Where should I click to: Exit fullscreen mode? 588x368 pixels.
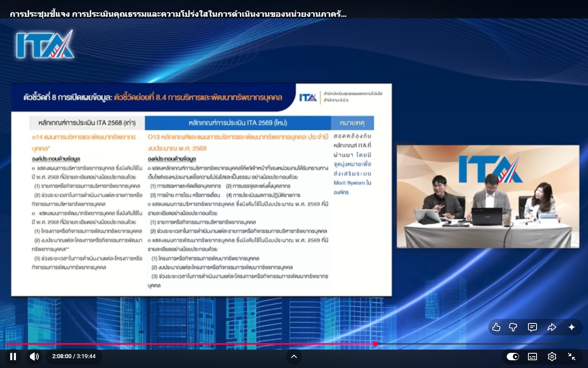(572, 357)
